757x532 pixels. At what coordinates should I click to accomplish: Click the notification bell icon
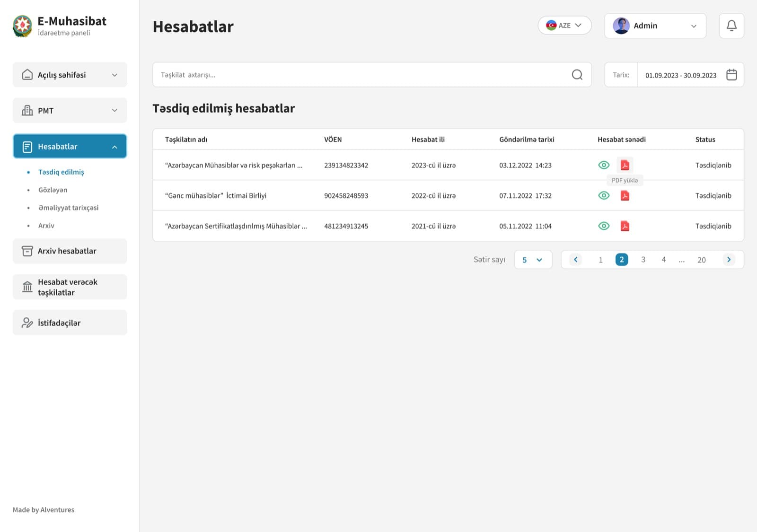[731, 26]
